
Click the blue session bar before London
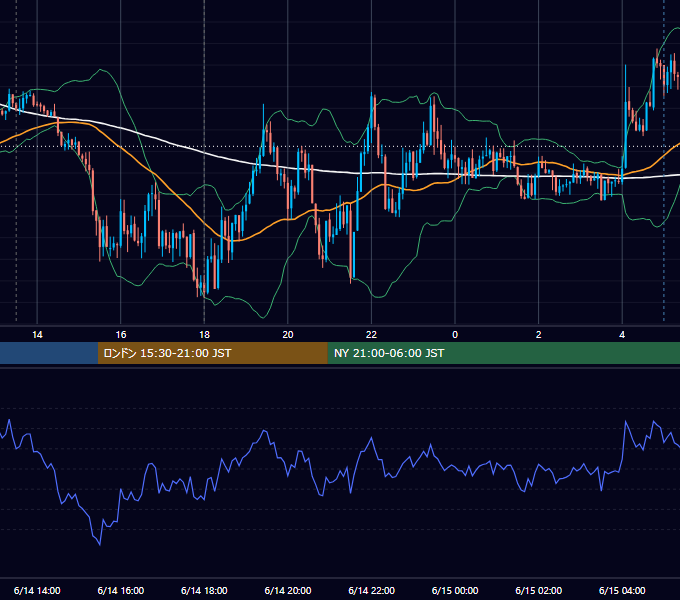tap(49, 353)
